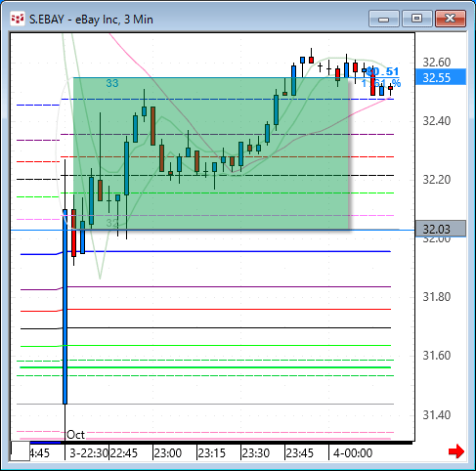Viewport: 476px width, 471px height.
Task: Click the 32.20 price axis label
Action: [436, 180]
